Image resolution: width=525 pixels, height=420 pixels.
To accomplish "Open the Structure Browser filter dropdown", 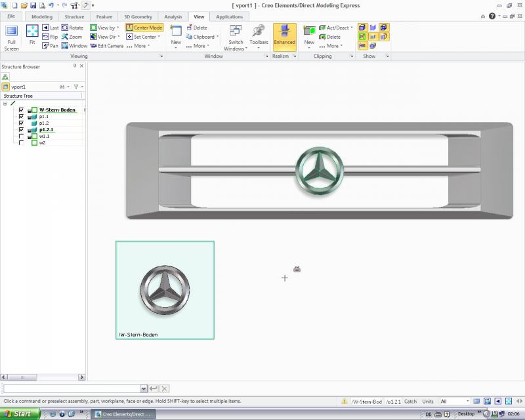I will (78, 87).
